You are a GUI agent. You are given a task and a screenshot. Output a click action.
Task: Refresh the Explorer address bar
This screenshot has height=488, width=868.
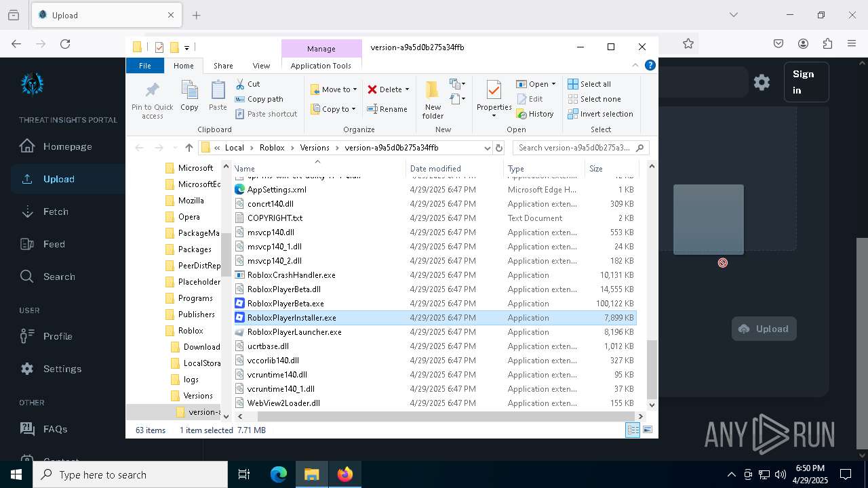pyautogui.click(x=499, y=148)
